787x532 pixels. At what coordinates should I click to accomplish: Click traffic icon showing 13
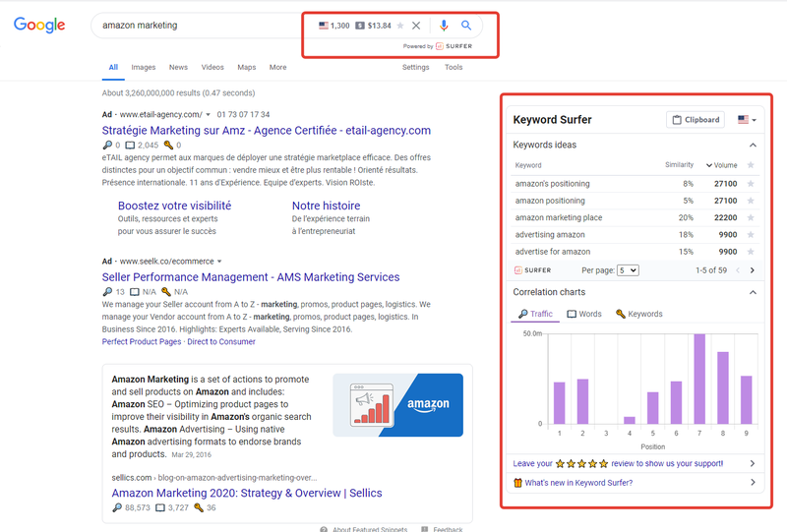click(x=107, y=292)
